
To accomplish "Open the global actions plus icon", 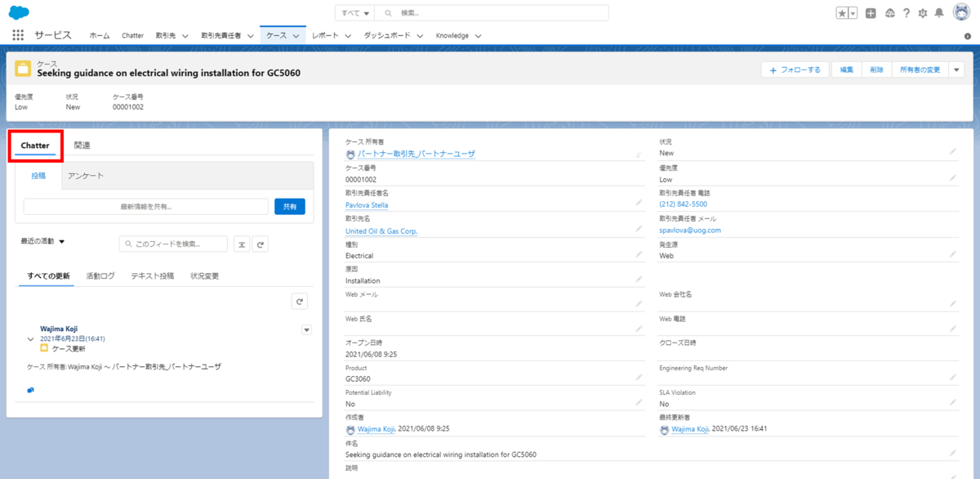I will pos(871,13).
